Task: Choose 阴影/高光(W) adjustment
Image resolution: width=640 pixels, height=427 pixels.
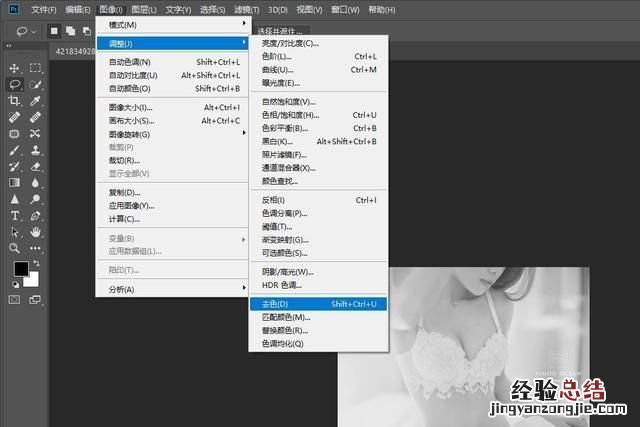Action: pyautogui.click(x=318, y=272)
